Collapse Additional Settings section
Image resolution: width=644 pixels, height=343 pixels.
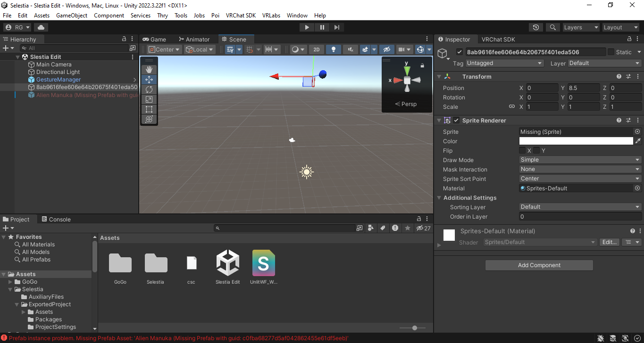pos(439,198)
